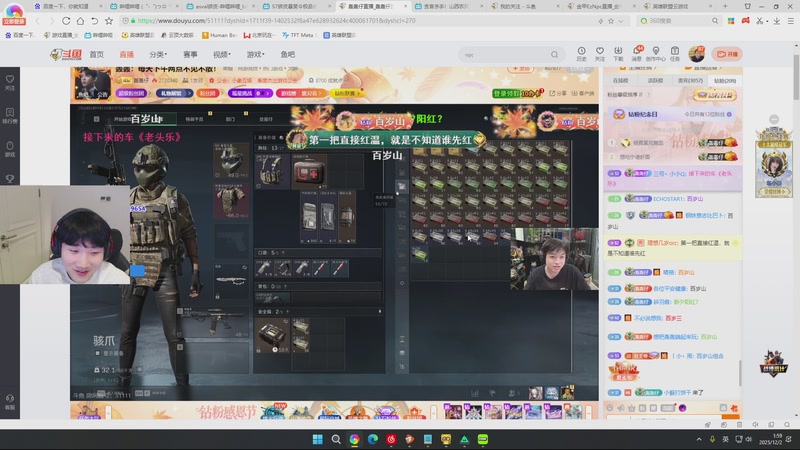Click the undo-close-tab arrow icon
The width and height of the screenshot is (800, 450).
pos(94,21)
